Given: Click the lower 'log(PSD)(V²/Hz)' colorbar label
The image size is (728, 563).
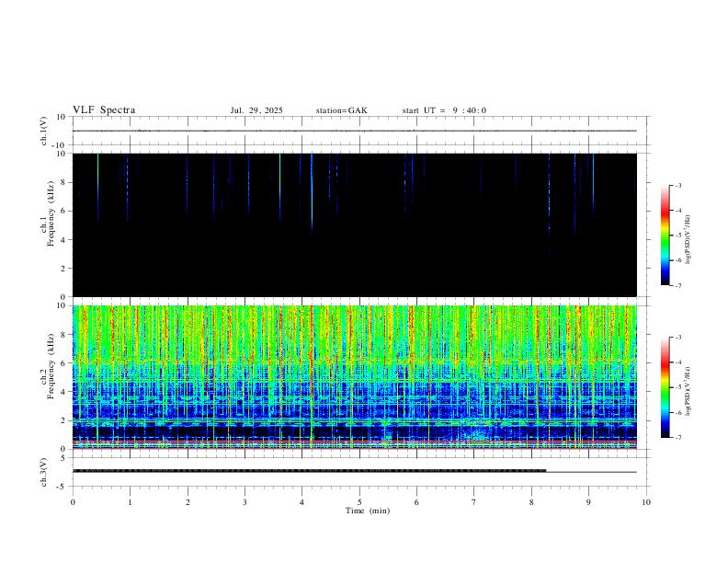Looking at the screenshot, I should [x=688, y=391].
